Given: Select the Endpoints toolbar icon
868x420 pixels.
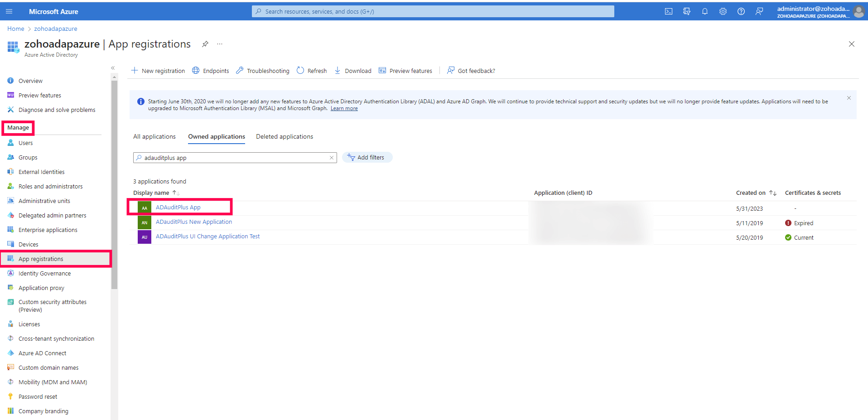Looking at the screenshot, I should coord(210,71).
